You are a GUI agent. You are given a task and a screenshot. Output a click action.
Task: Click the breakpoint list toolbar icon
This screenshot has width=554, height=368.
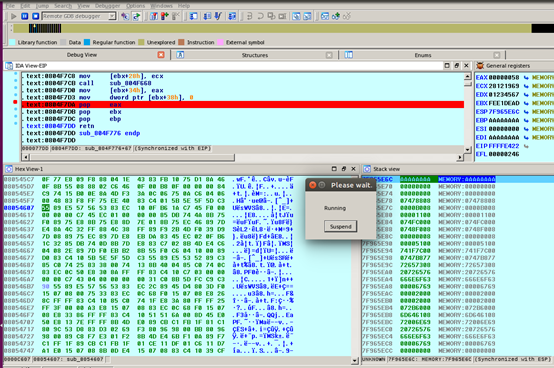pyautogui.click(x=154, y=16)
